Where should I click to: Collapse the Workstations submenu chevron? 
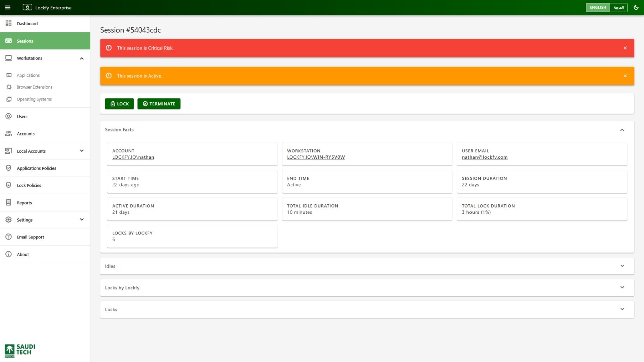click(82, 58)
